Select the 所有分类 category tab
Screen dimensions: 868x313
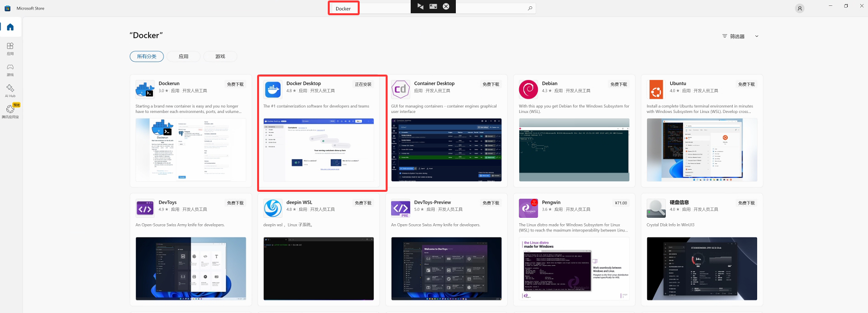click(x=147, y=56)
